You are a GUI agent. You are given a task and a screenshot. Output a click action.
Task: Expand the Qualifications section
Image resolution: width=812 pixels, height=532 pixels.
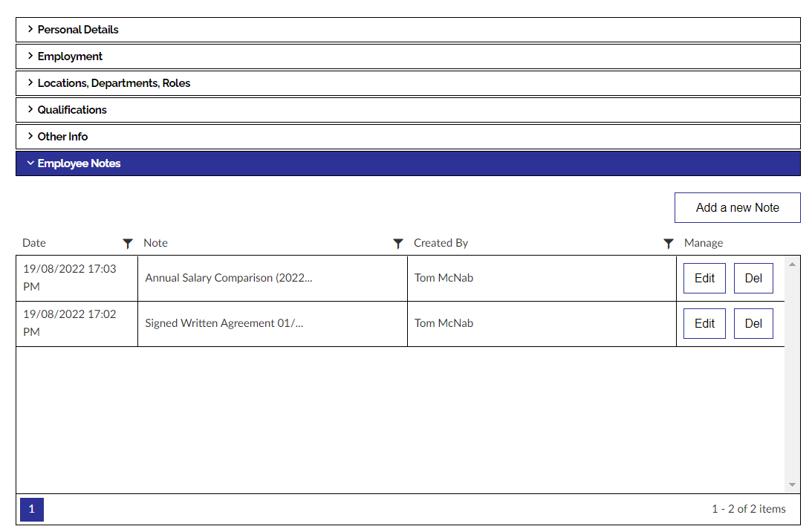pyautogui.click(x=72, y=110)
